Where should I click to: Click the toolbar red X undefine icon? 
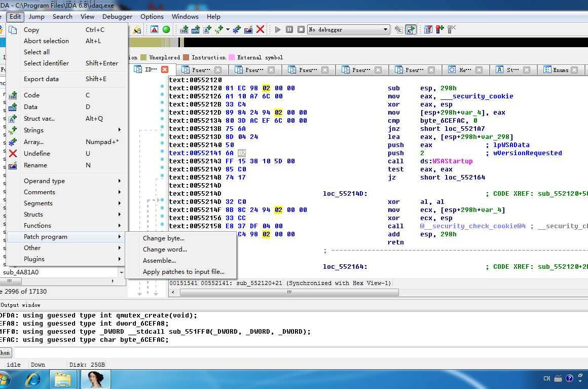(260, 29)
